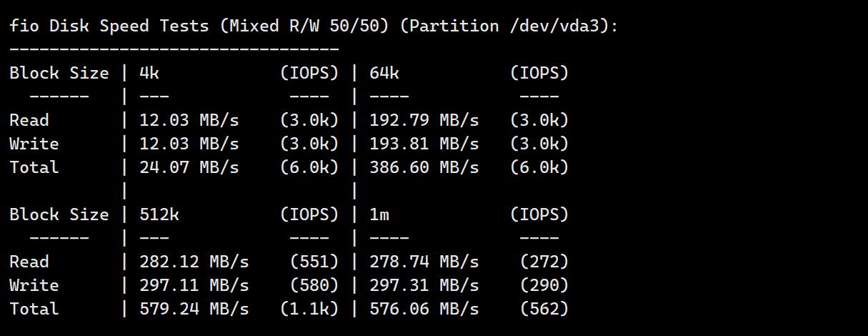Click the fio Disk Speed Tests title
This screenshot has height=336, width=868.
[109, 26]
